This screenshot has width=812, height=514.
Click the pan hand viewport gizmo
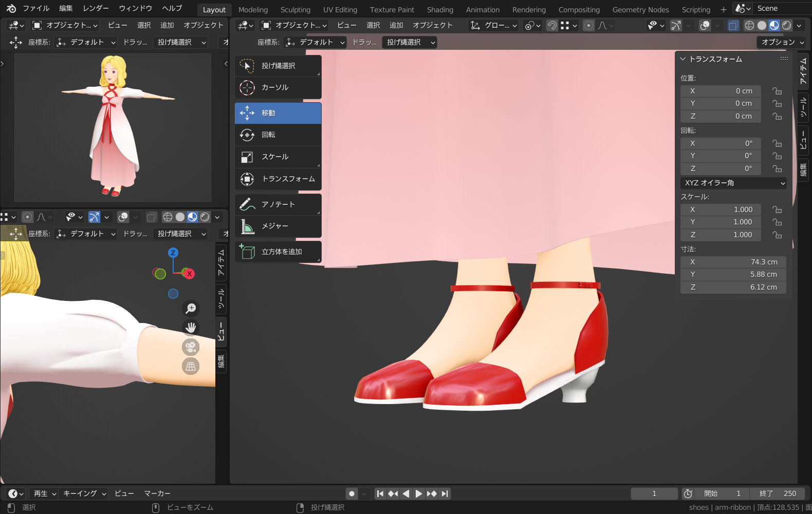[191, 328]
